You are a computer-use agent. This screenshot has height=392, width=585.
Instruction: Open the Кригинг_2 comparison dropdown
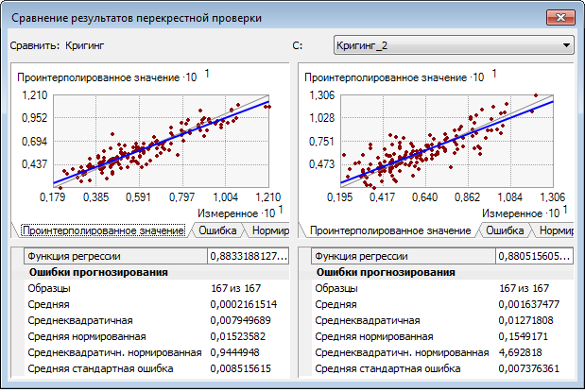[454, 44]
